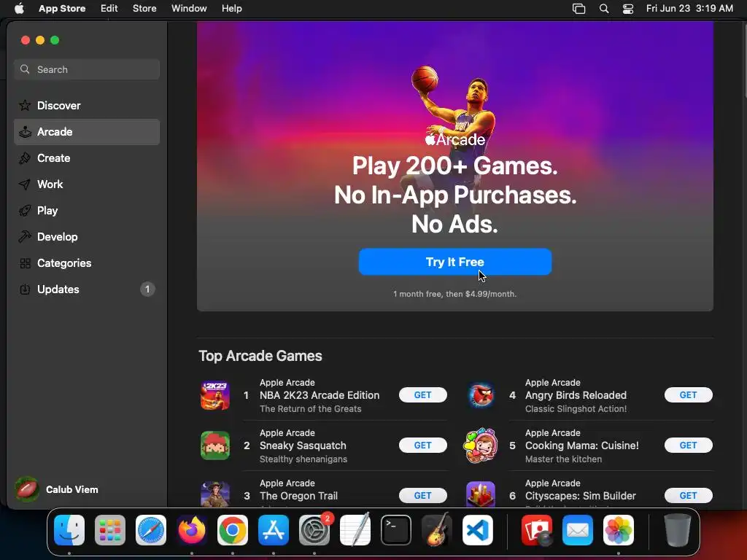This screenshot has width=747, height=560.
Task: Open the Store menu
Action: (x=144, y=9)
